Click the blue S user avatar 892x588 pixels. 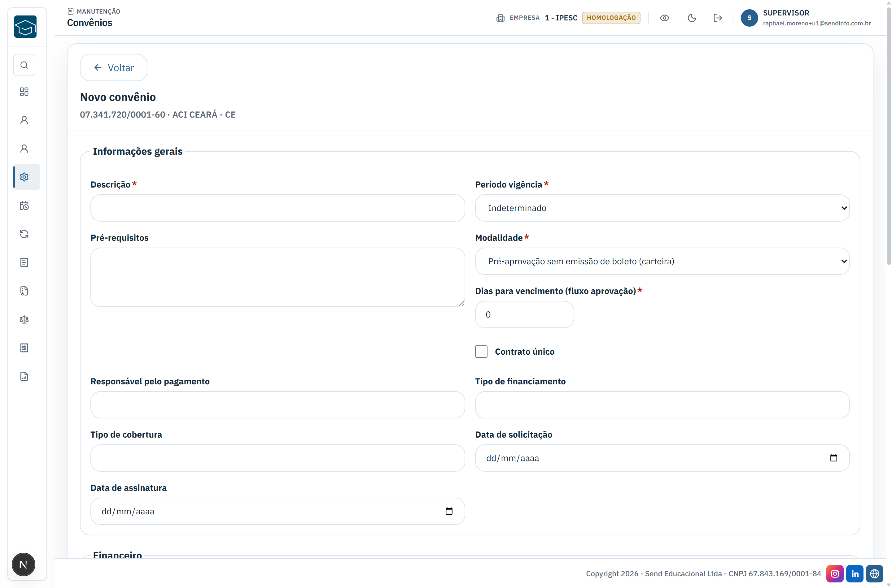[x=749, y=18]
